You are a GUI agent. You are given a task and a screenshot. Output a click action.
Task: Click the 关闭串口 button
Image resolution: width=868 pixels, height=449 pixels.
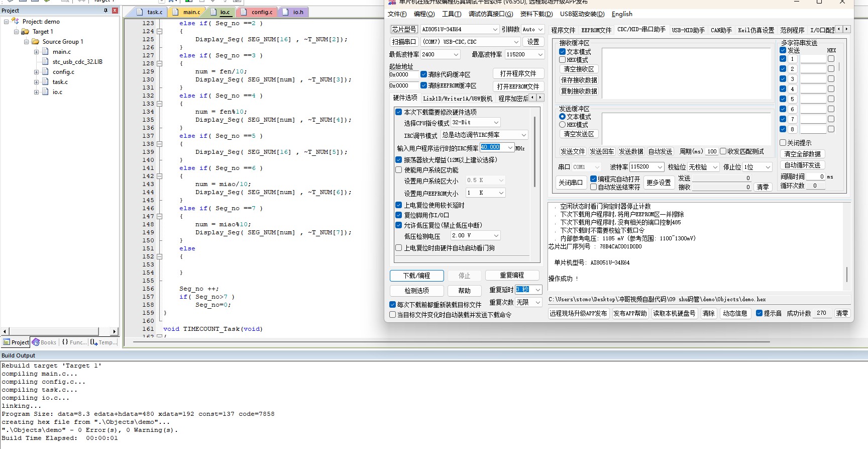pyautogui.click(x=571, y=183)
